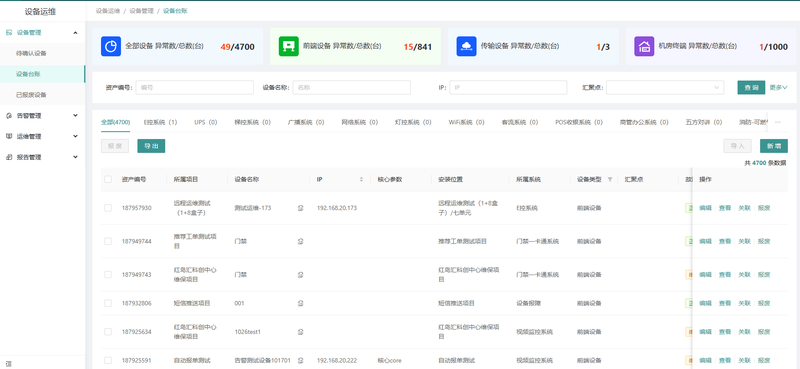This screenshot has height=369, width=800.
Task: Click the blue cloud icon of 传输设备 card
Action: tap(466, 46)
